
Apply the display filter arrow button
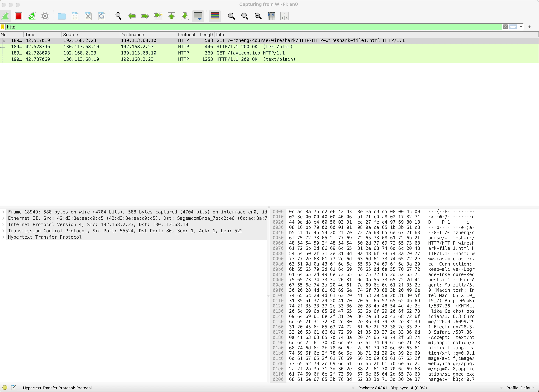[x=513, y=27]
